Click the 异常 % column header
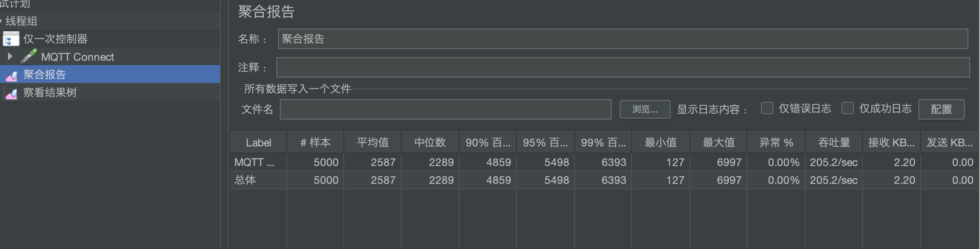 pyautogui.click(x=776, y=143)
